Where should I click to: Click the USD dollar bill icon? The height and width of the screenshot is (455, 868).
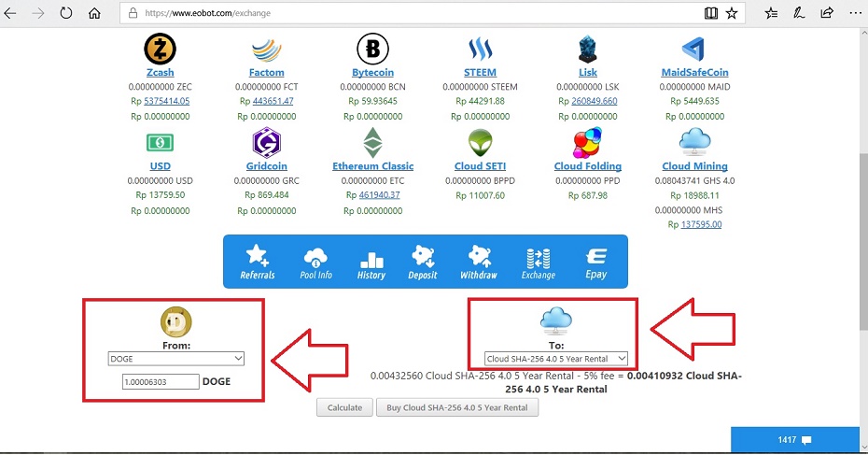click(160, 142)
